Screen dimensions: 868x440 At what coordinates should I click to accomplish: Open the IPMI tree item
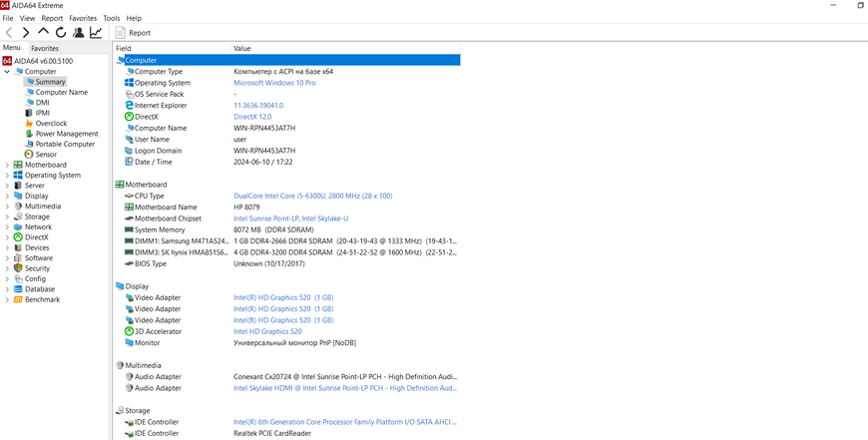pos(43,113)
